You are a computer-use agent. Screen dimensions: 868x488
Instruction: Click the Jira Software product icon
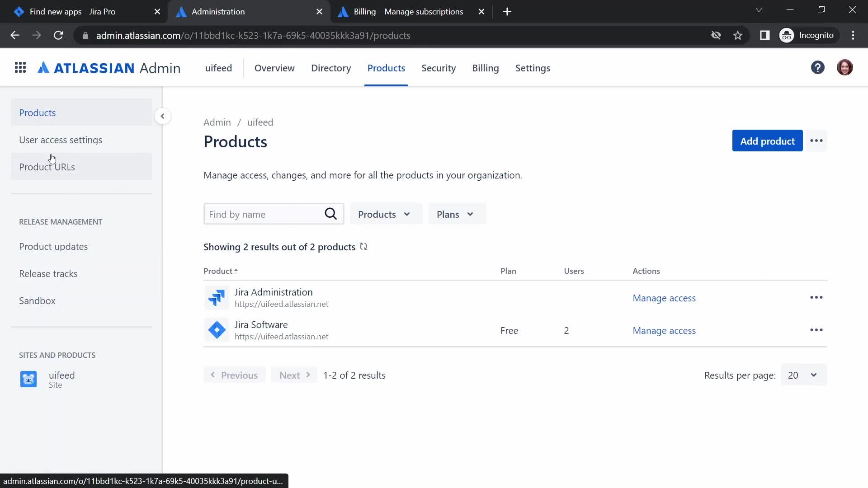[x=217, y=330]
